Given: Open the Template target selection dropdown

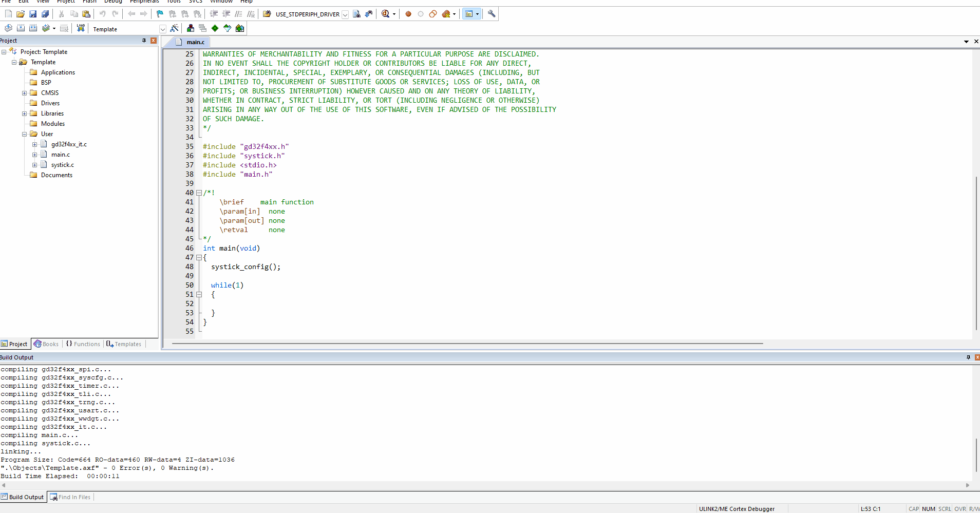Looking at the screenshot, I should point(163,29).
